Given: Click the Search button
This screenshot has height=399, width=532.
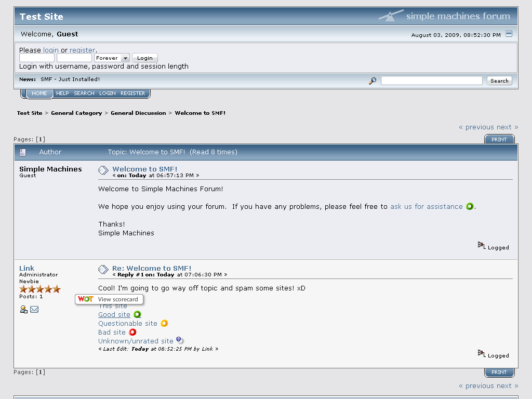Looking at the screenshot, I should 499,81.
